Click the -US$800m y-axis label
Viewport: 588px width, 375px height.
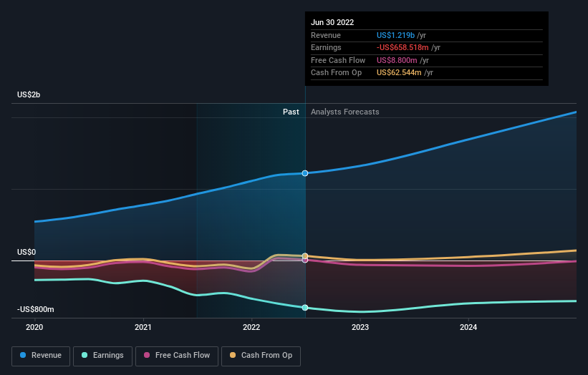coord(36,309)
